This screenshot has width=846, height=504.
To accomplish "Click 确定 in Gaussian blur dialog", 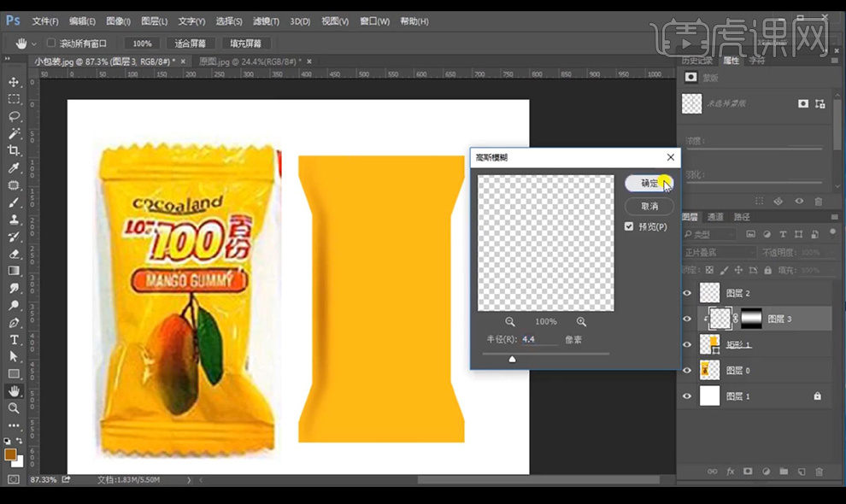I will [649, 184].
